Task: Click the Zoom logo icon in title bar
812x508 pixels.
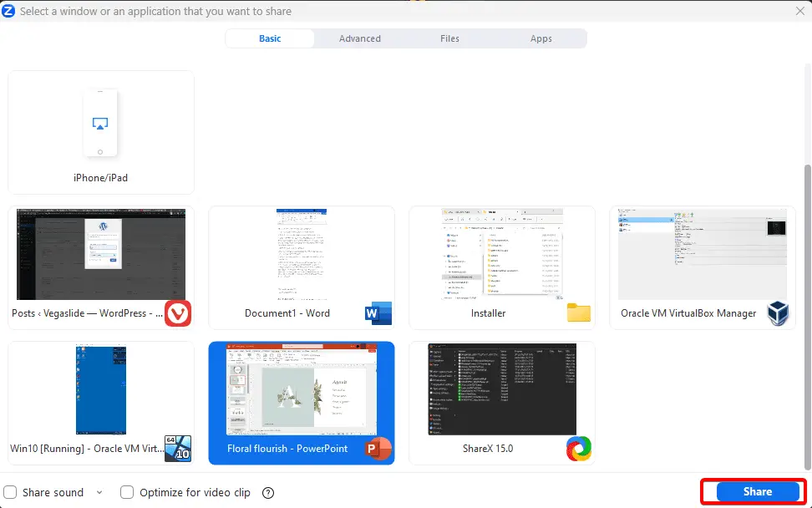Action: coord(8,10)
